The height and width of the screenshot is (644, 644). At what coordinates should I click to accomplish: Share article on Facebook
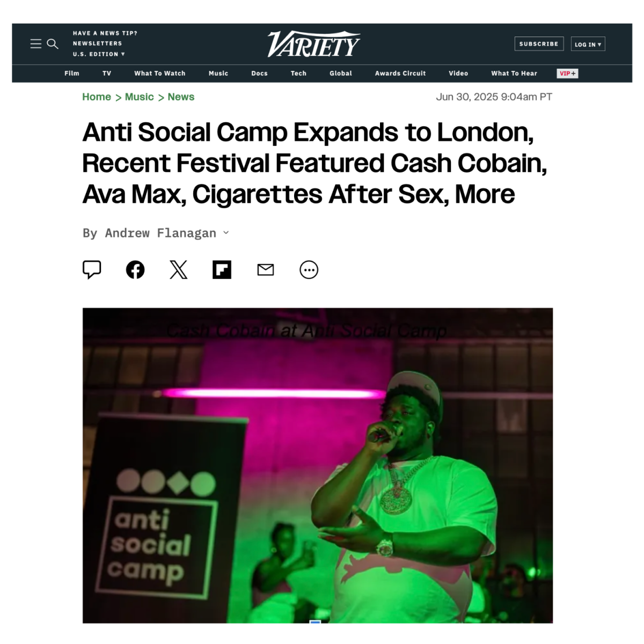(135, 269)
